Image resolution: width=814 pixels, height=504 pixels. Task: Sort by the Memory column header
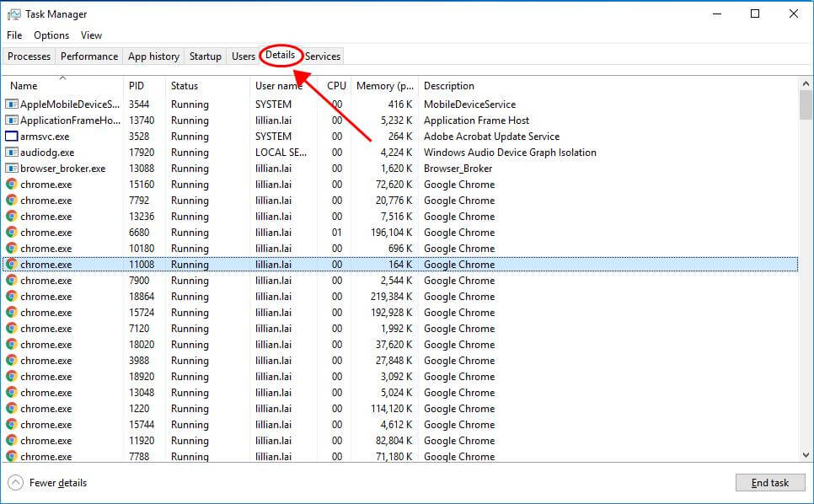coord(385,86)
